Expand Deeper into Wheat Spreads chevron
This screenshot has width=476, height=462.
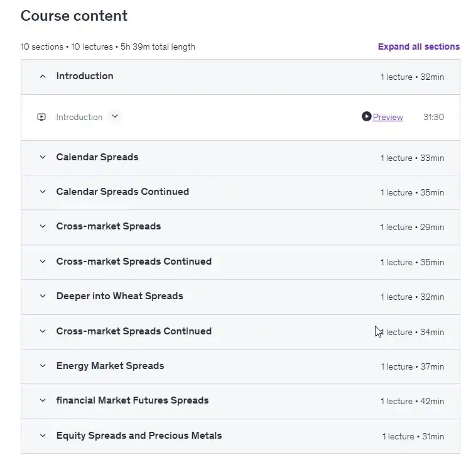(43, 296)
